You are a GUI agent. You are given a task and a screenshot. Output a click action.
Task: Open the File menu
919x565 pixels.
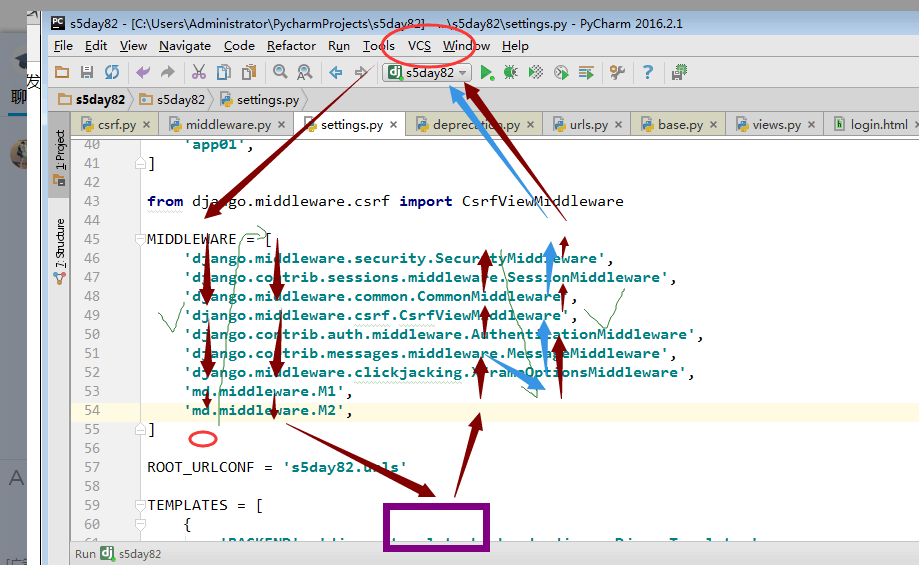tap(63, 46)
